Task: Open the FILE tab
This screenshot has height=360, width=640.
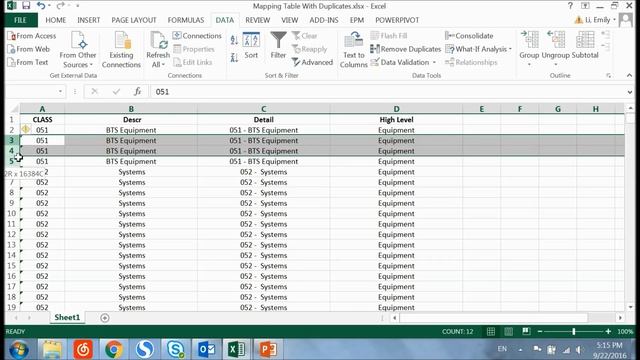Action: (x=20, y=20)
